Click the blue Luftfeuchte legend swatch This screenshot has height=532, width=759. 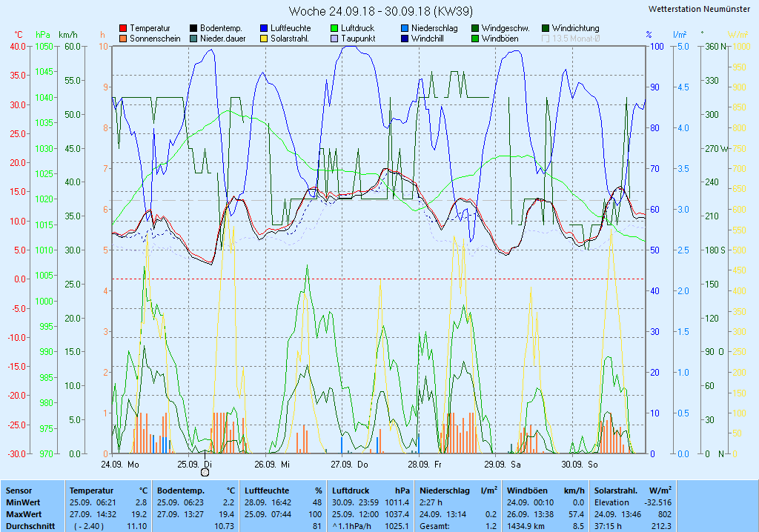click(x=264, y=29)
